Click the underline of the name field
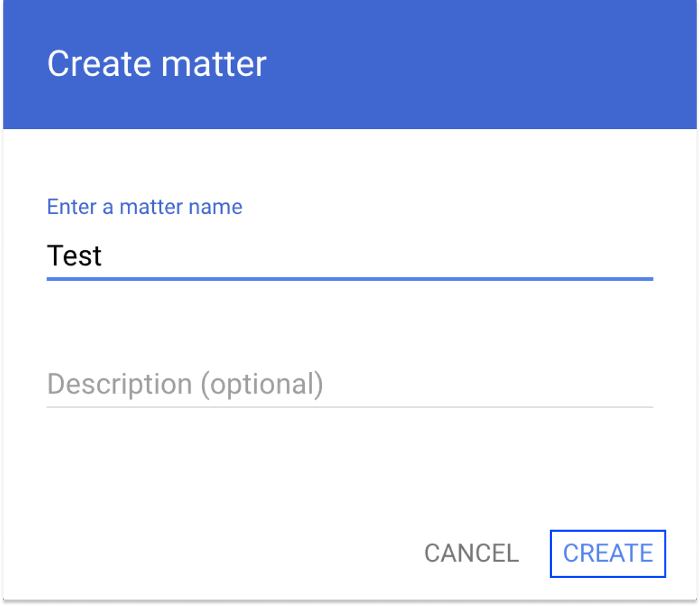The height and width of the screenshot is (606, 700). (x=350, y=280)
